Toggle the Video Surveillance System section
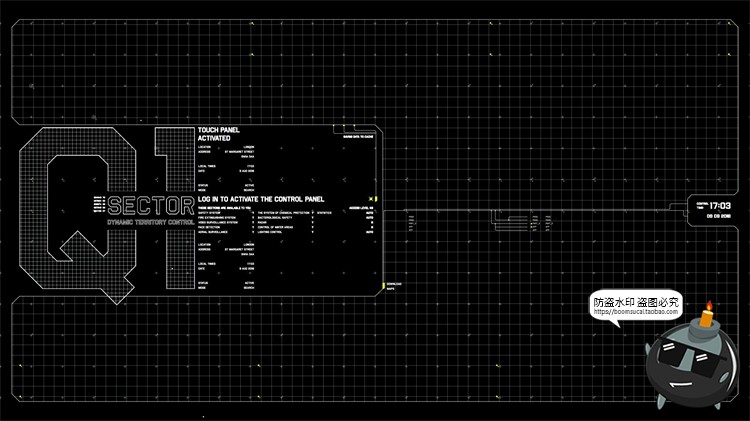The height and width of the screenshot is (421, 750). click(x=252, y=222)
